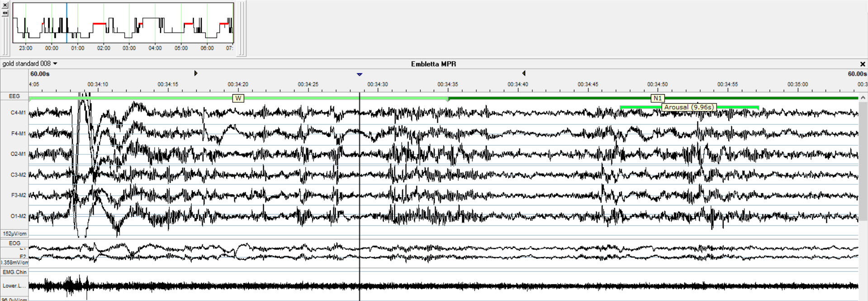The height and width of the screenshot is (301, 868).
Task: Click the 60.00s page duration at left
Action: [40, 74]
